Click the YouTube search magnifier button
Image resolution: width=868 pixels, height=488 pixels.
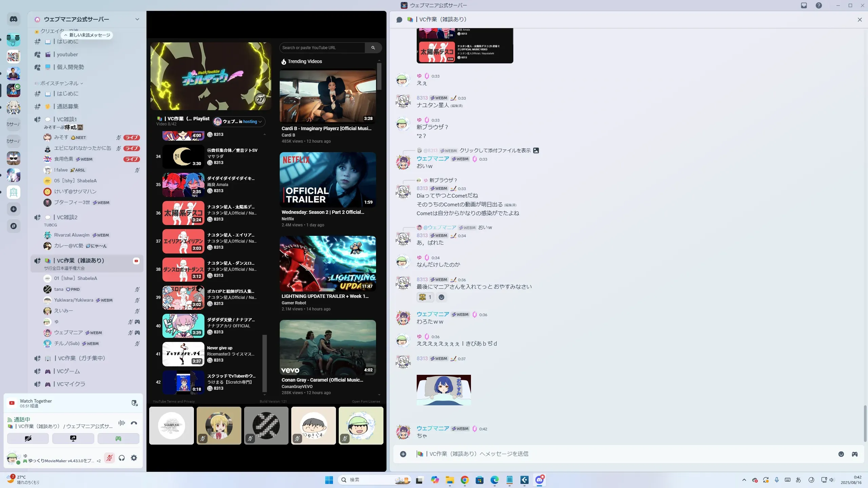373,48
